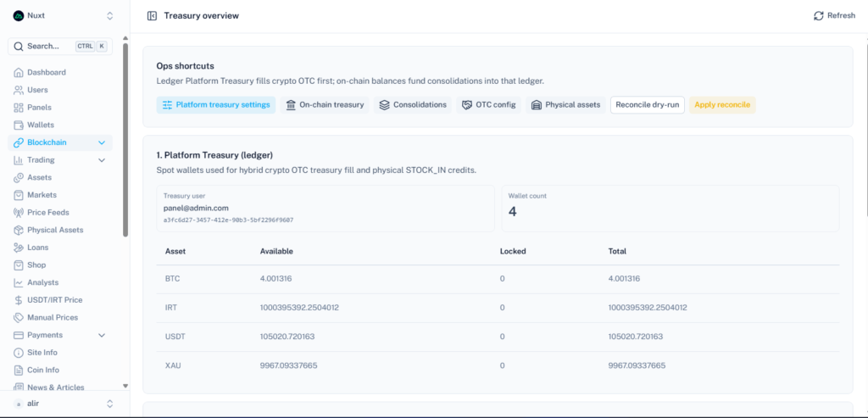Screen dimensions: 868x418
Task: Click the sidebar scrollbar thumb
Action: point(125,140)
